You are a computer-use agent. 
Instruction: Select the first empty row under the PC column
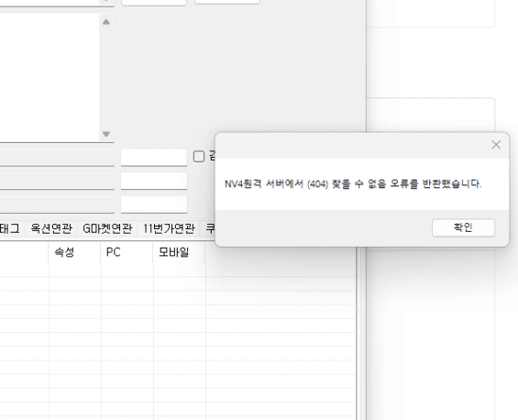click(x=127, y=270)
